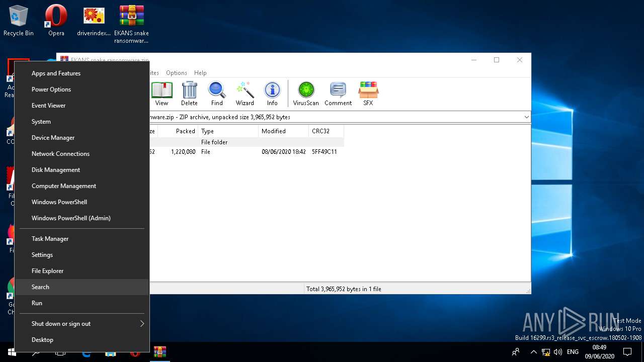This screenshot has width=644, height=362.
Task: Click the View toolbar icon in WinRAR
Action: click(x=162, y=94)
